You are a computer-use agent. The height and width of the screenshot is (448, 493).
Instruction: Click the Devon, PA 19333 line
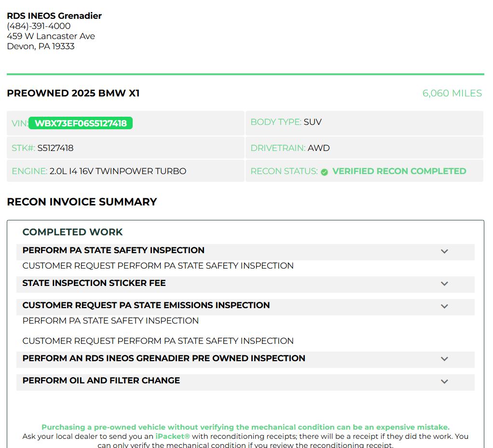pos(41,46)
